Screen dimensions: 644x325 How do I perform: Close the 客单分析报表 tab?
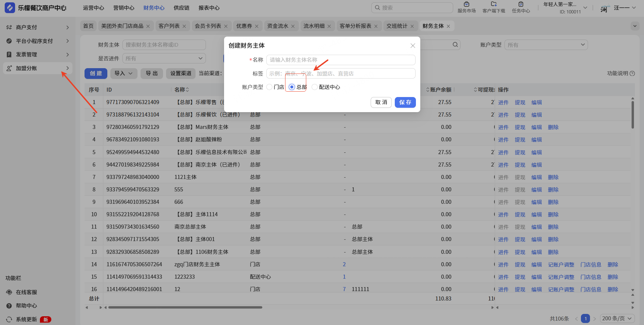(x=376, y=26)
